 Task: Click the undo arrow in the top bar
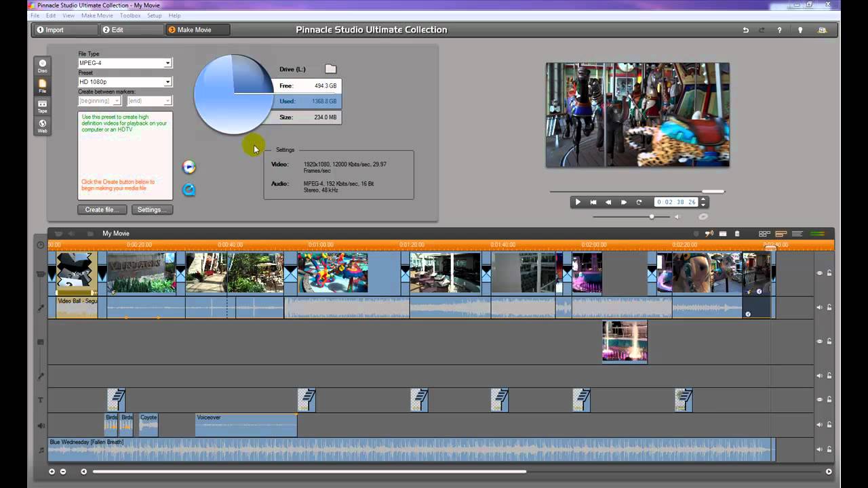(746, 30)
